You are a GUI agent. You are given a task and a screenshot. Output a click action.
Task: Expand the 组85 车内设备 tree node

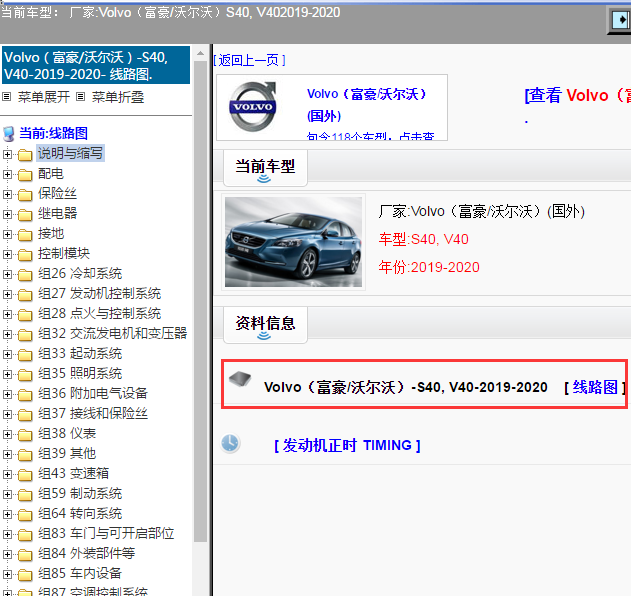7,574
